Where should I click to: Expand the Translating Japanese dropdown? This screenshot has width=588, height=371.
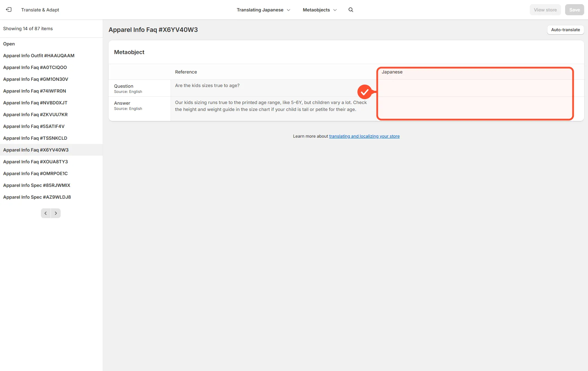[x=263, y=10]
